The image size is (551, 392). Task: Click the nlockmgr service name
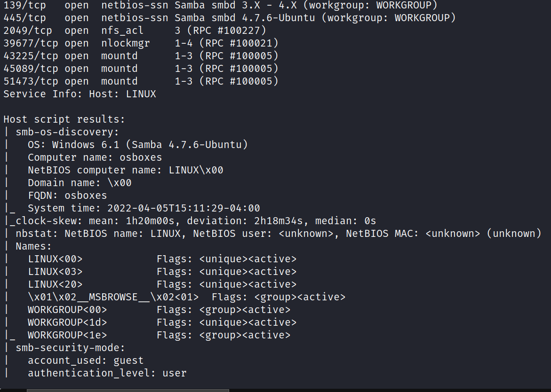[125, 43]
